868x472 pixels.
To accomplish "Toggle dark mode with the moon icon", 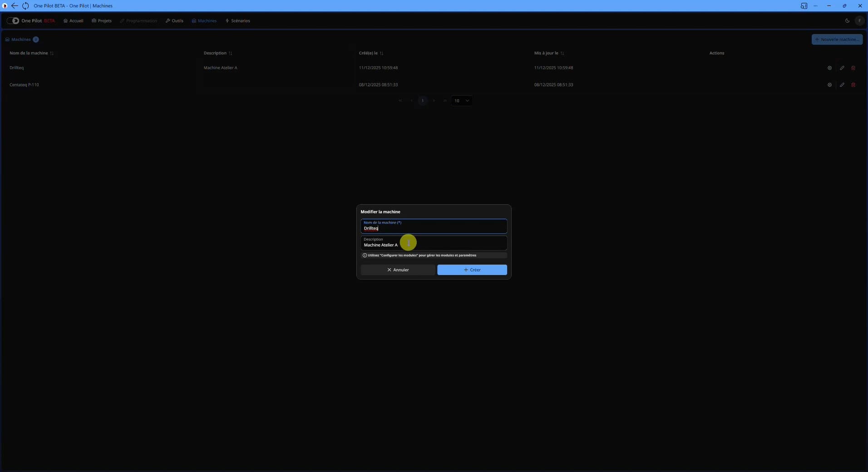I will click(x=847, y=21).
